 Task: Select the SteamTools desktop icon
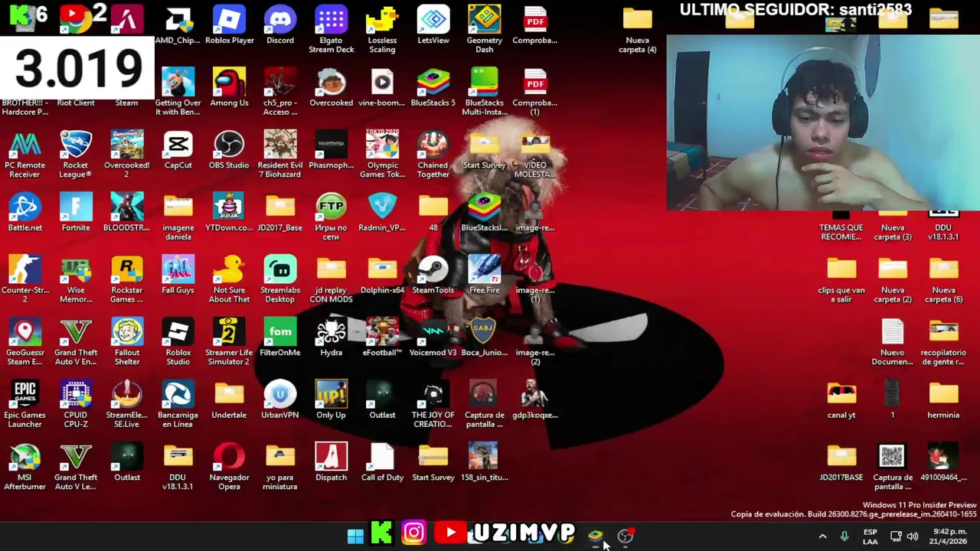click(433, 275)
